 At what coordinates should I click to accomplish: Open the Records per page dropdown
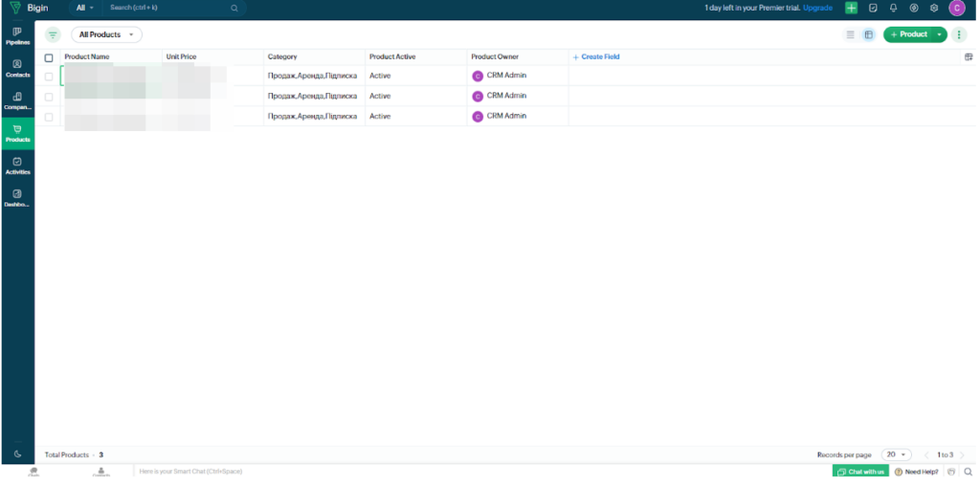(x=897, y=454)
